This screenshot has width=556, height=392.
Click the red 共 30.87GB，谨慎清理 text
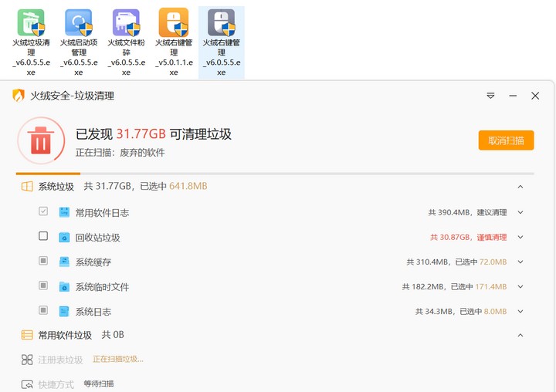pyautogui.click(x=468, y=237)
